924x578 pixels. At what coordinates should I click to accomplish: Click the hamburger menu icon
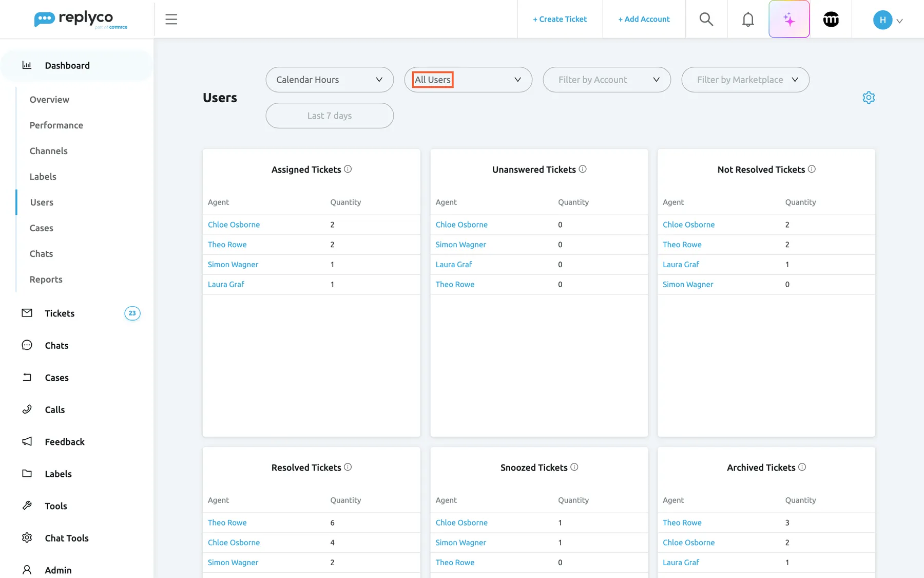coord(171,20)
